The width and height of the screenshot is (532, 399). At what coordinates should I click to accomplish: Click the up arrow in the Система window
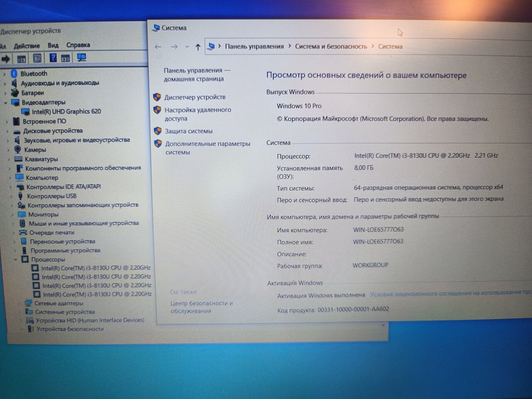pyautogui.click(x=198, y=47)
